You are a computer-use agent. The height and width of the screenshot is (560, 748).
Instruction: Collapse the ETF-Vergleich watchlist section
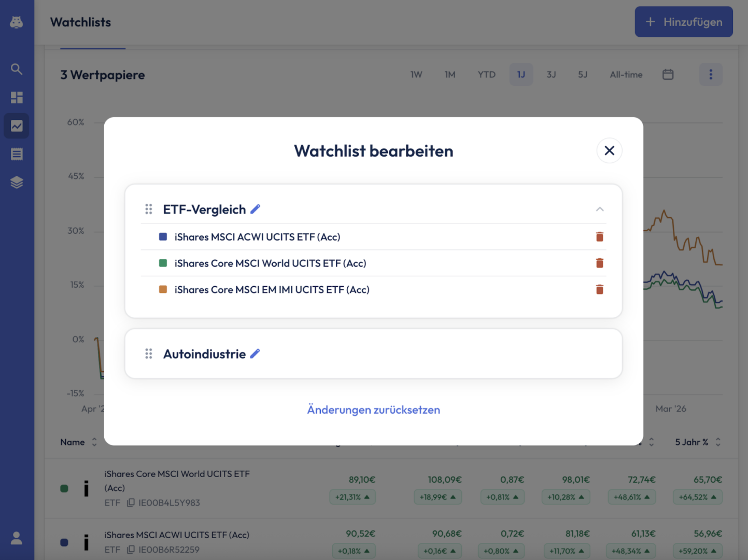(600, 209)
